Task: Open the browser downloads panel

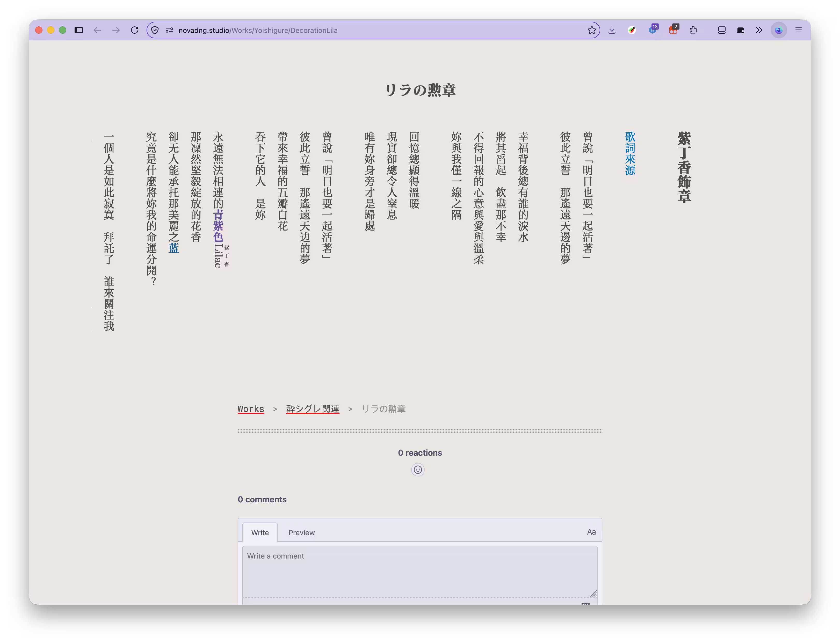Action: [612, 30]
